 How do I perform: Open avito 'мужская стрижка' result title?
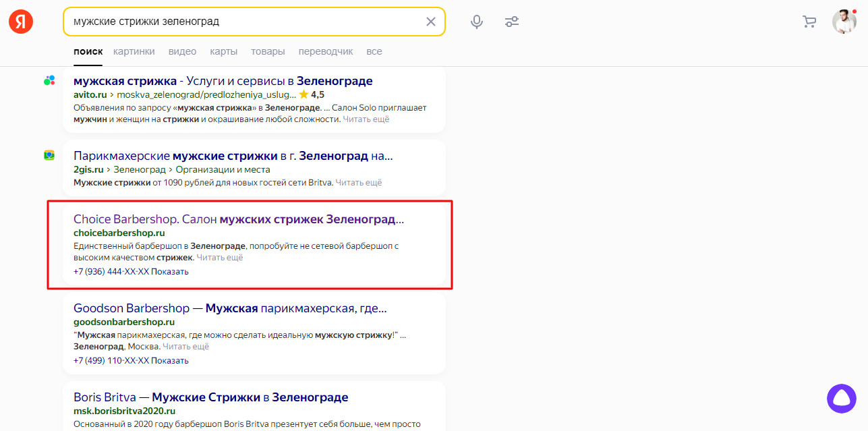(x=223, y=81)
